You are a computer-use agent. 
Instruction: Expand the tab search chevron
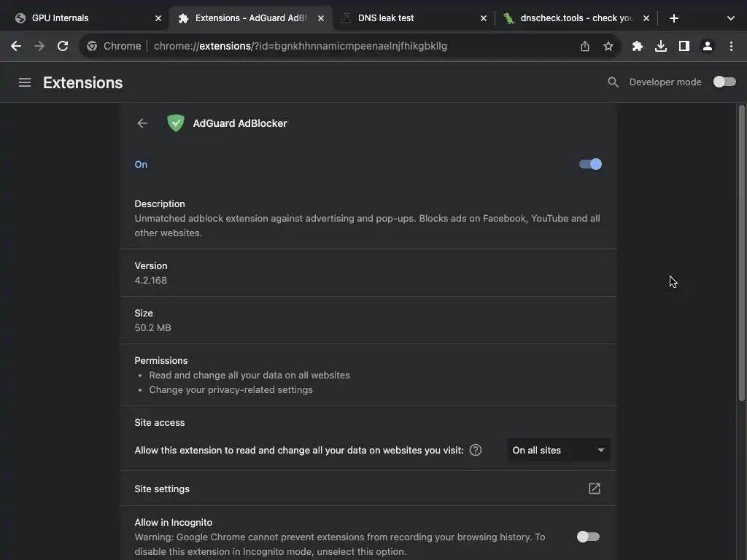tap(730, 18)
